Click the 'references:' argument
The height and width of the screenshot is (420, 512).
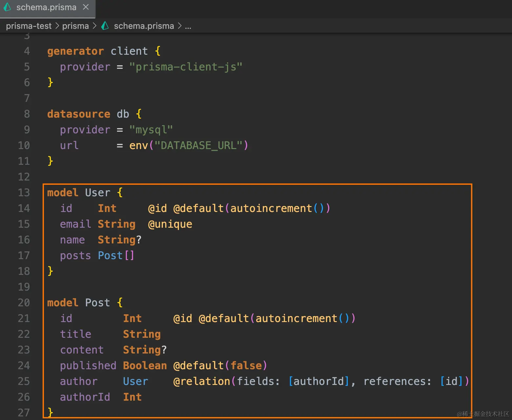(397, 381)
